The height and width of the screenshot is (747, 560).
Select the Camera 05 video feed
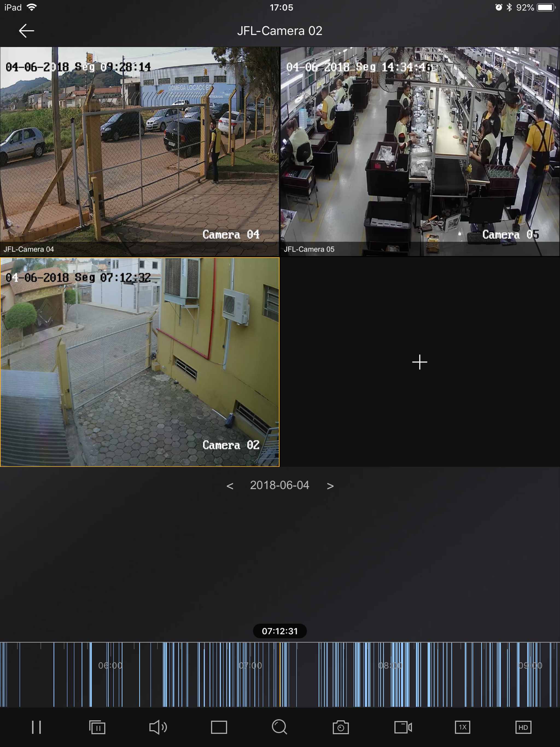(x=420, y=151)
